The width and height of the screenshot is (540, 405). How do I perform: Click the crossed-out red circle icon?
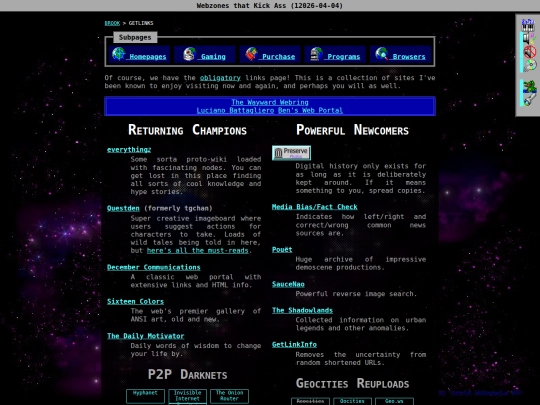click(x=530, y=52)
